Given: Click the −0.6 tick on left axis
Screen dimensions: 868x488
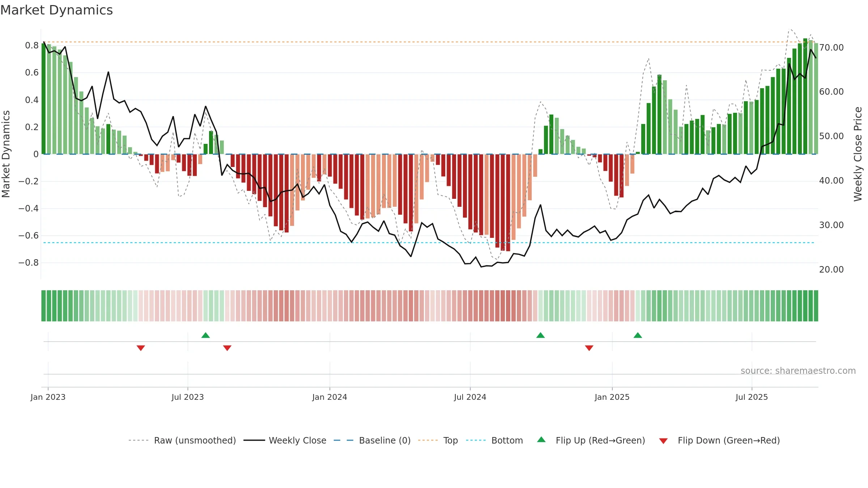Looking at the screenshot, I should click(x=29, y=235).
